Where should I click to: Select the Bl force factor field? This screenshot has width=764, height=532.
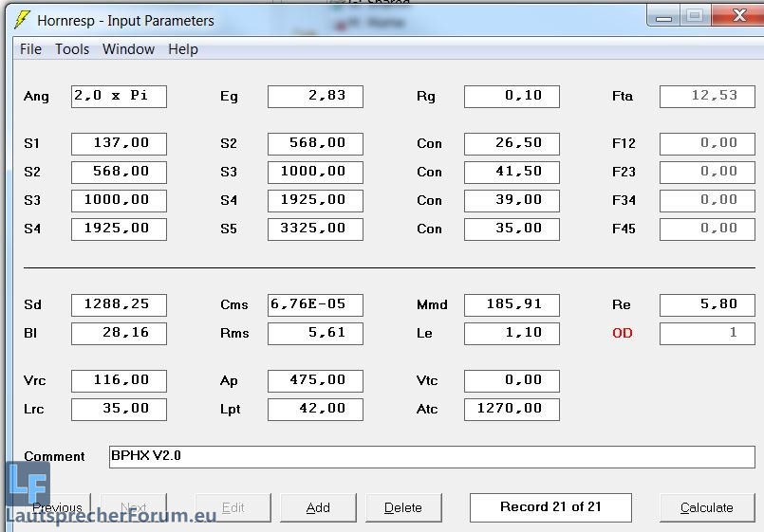(x=119, y=333)
